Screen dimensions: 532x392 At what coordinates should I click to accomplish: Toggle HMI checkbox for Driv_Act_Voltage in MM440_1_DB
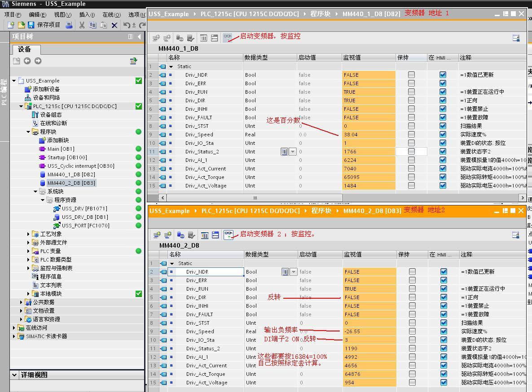pos(443,186)
